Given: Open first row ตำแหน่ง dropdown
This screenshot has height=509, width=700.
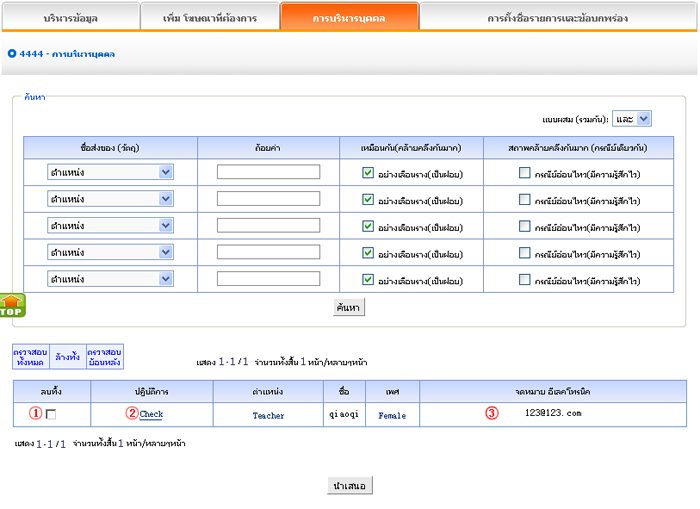Looking at the screenshot, I should 110,172.
